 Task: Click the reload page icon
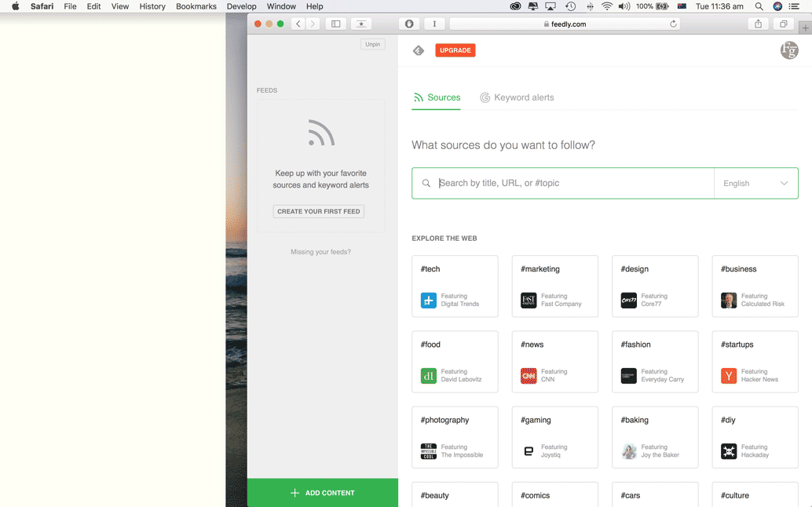tap(673, 24)
